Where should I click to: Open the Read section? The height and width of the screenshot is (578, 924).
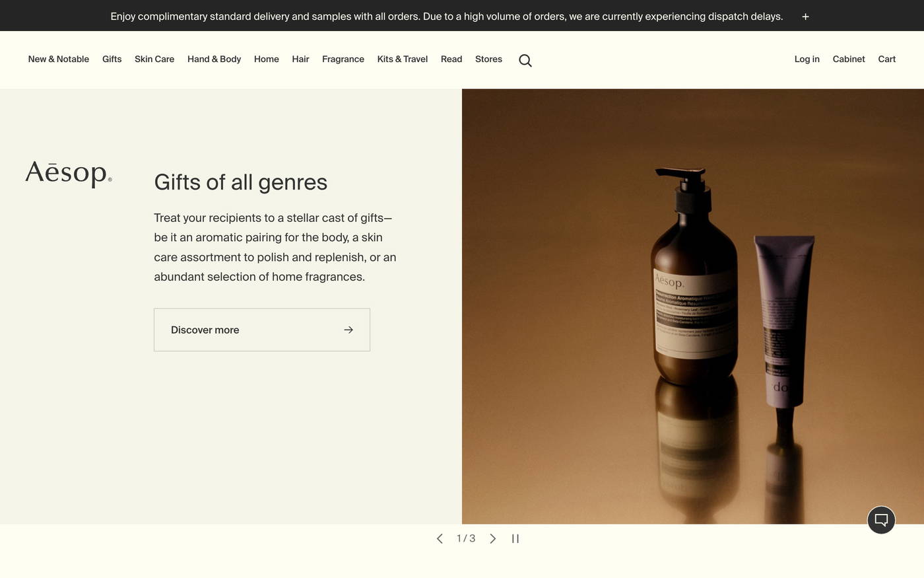pyautogui.click(x=451, y=59)
